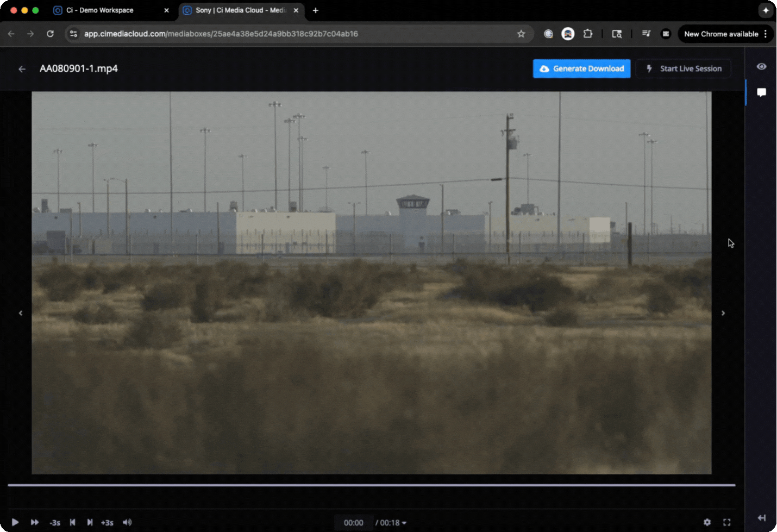The image size is (777, 532).
Task: Open the media controls playlist icon
Action: click(646, 34)
